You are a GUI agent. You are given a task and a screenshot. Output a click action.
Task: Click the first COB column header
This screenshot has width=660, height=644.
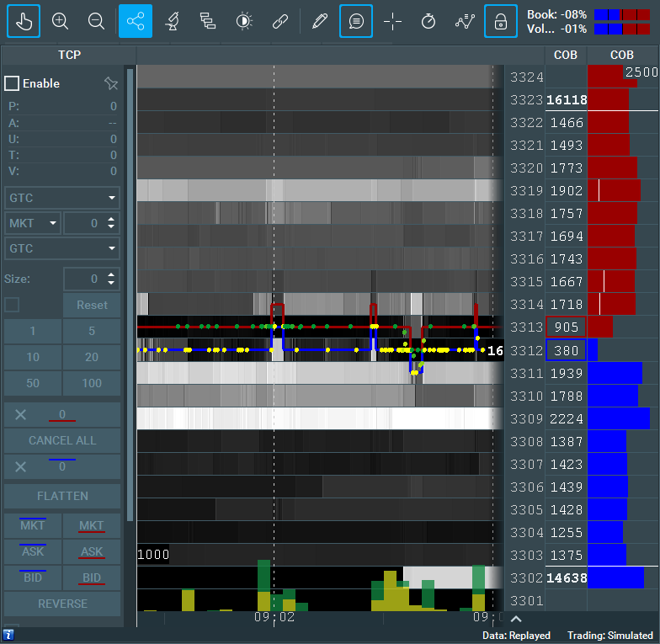click(x=566, y=55)
